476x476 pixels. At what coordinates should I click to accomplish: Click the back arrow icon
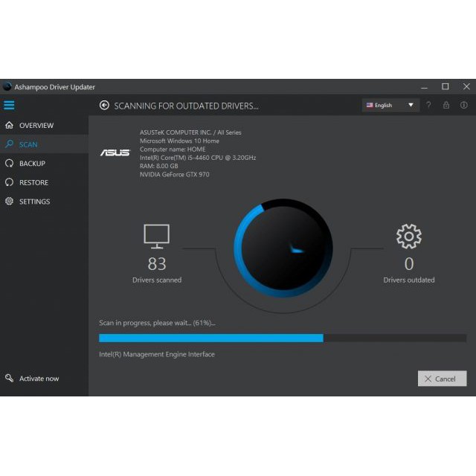[x=104, y=106]
